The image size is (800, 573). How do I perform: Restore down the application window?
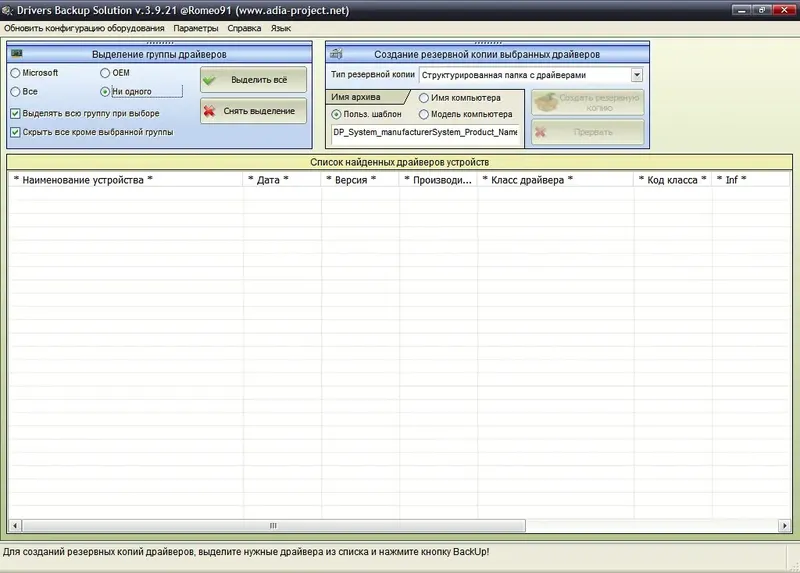tap(761, 10)
